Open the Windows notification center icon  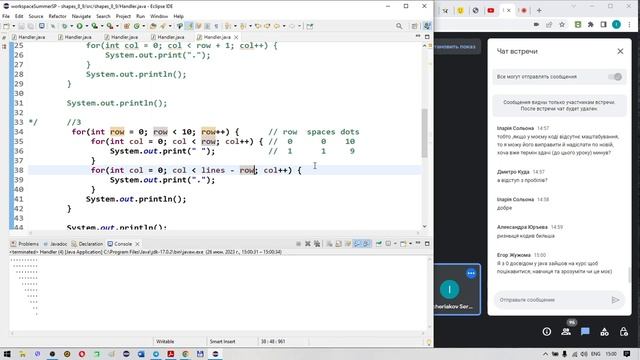point(627,354)
